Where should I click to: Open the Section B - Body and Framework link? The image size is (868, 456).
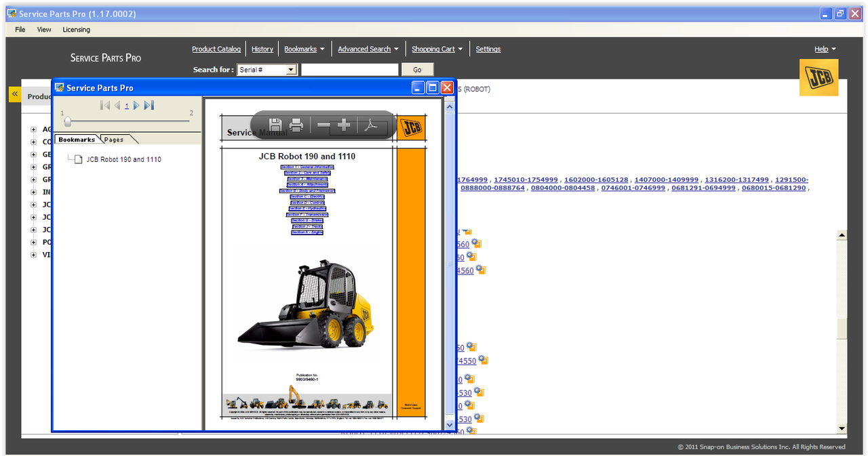307,191
